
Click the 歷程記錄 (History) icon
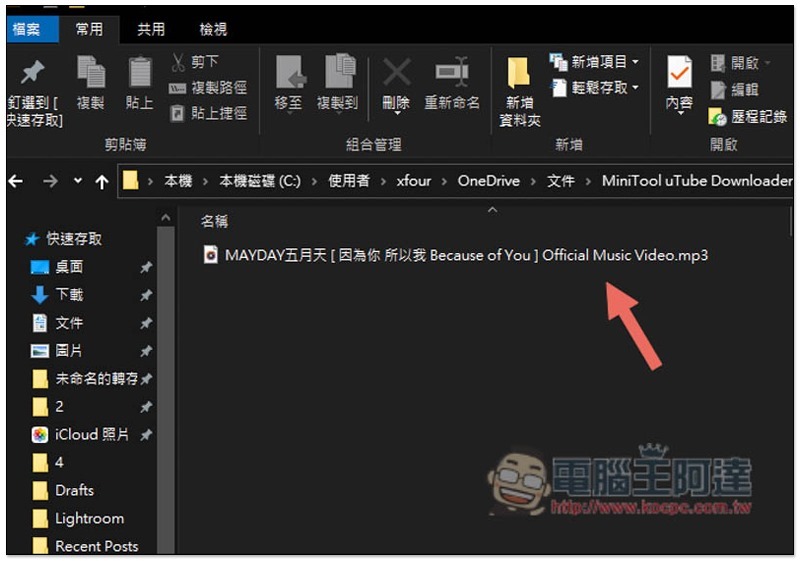click(718, 117)
